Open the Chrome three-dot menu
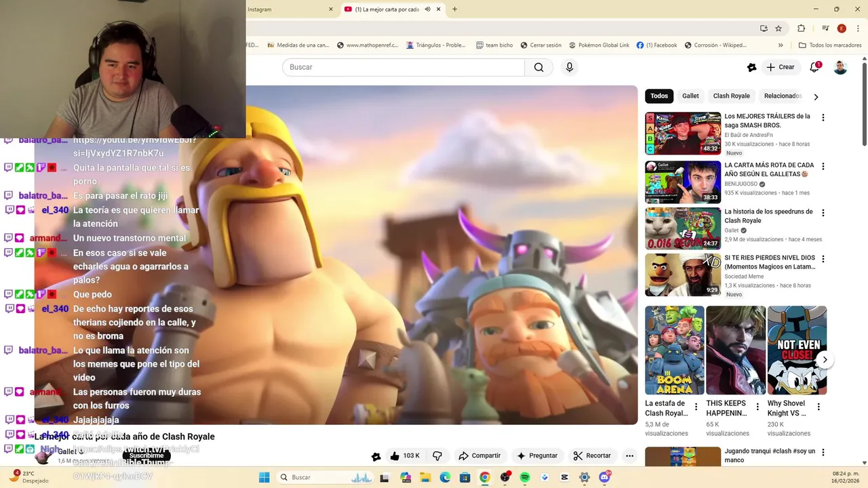This screenshot has width=868, height=488. coord(857,28)
